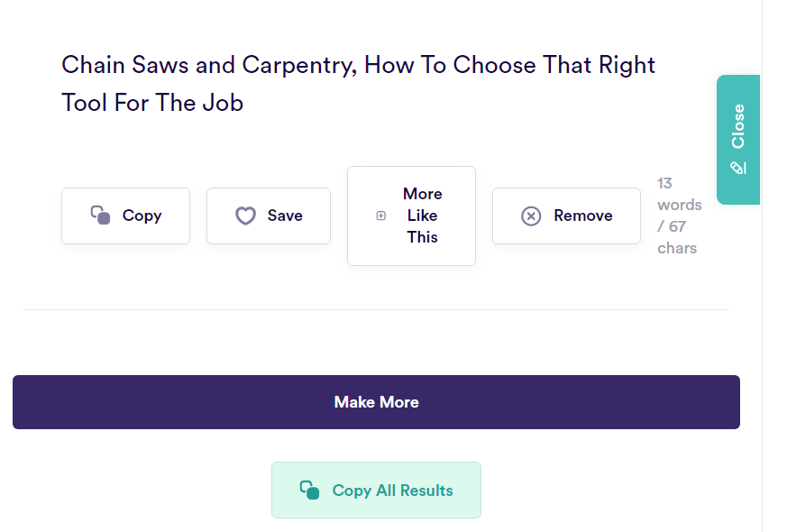Image resolution: width=787 pixels, height=532 pixels.
Task: Click Copy All Results
Action: [x=376, y=490]
